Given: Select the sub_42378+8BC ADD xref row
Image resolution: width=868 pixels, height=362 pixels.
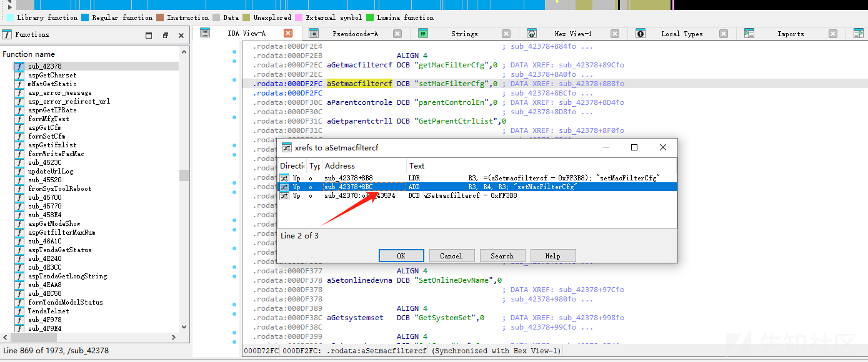Looking at the screenshot, I should 477,187.
